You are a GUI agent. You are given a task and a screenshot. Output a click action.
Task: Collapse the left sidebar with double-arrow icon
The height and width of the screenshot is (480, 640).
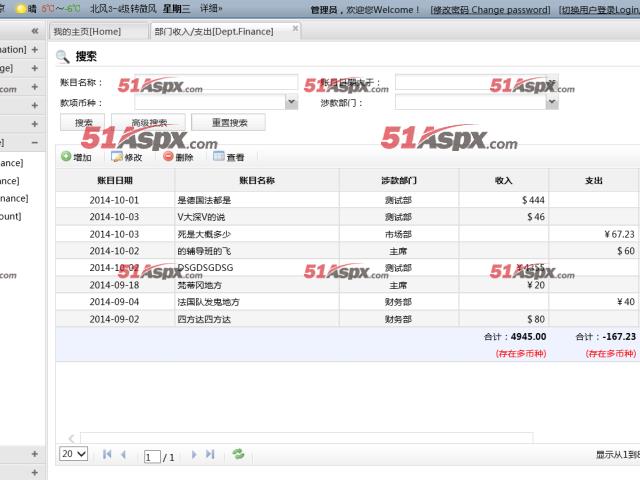tap(34, 31)
